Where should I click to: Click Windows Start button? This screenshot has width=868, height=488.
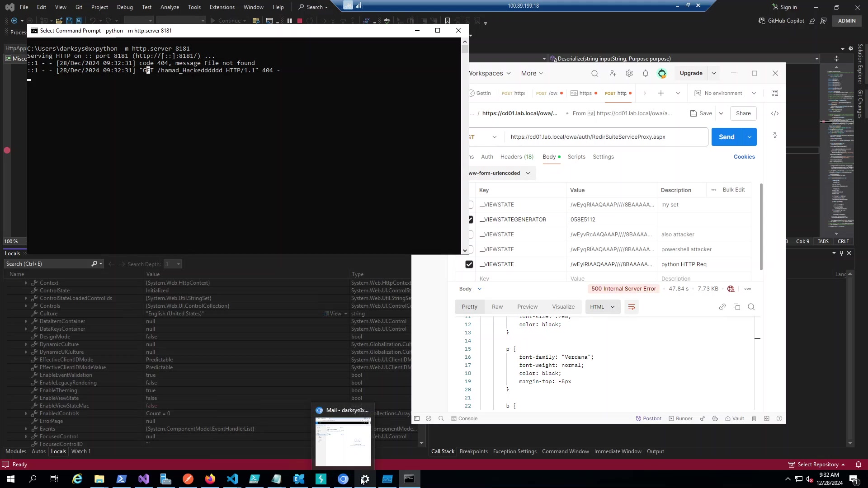pyautogui.click(x=11, y=479)
